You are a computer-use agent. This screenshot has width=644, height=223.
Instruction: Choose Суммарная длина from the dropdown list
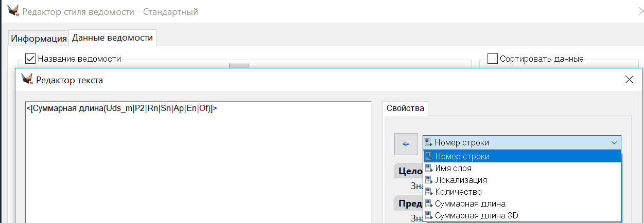(469, 203)
